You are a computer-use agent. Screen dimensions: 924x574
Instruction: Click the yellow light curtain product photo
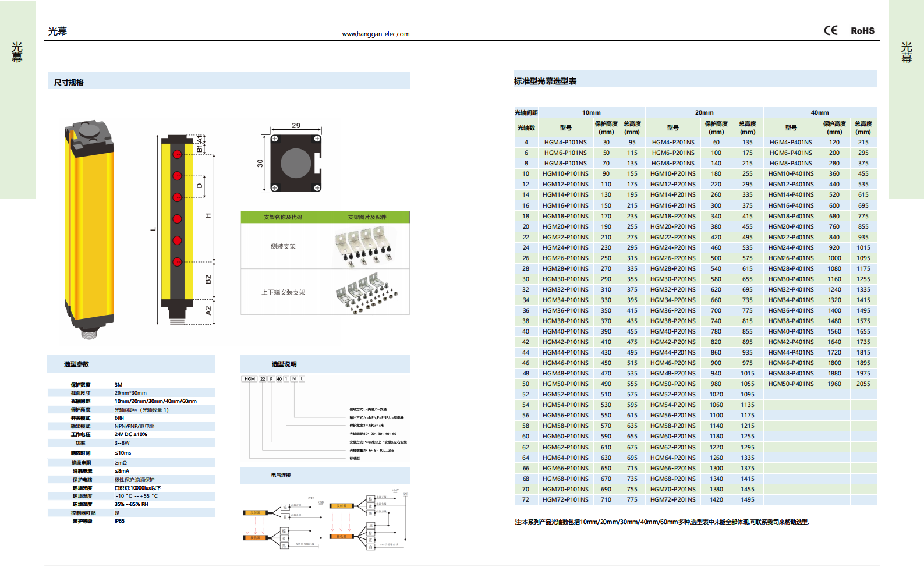[x=89, y=229]
